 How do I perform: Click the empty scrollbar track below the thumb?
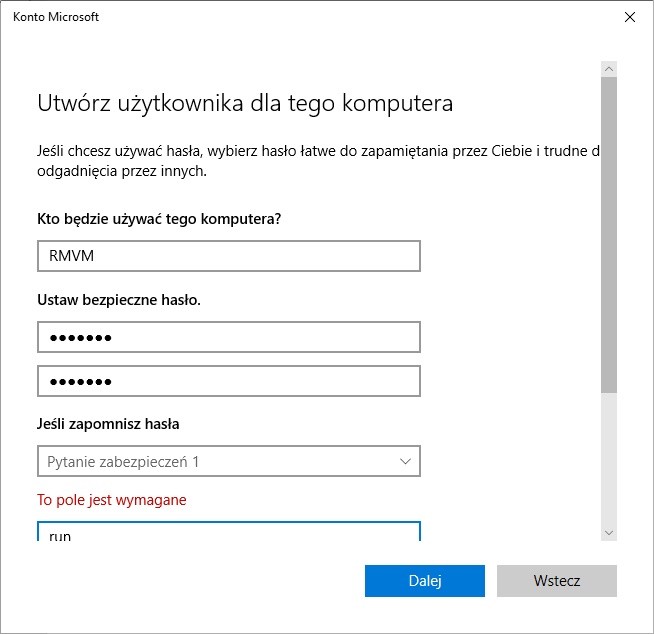(609, 460)
